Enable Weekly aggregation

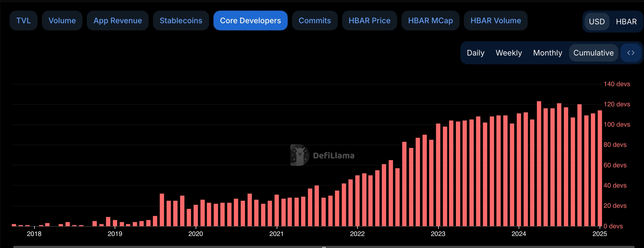point(509,52)
